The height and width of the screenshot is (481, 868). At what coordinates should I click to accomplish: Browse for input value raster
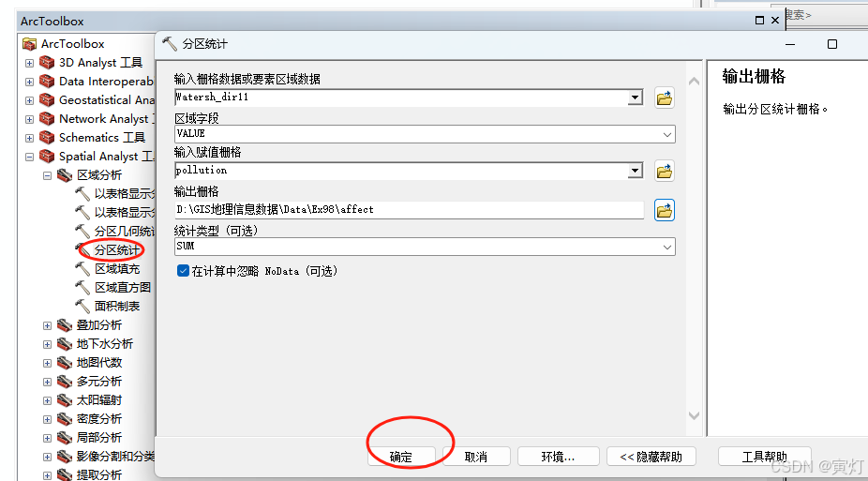[x=665, y=171]
